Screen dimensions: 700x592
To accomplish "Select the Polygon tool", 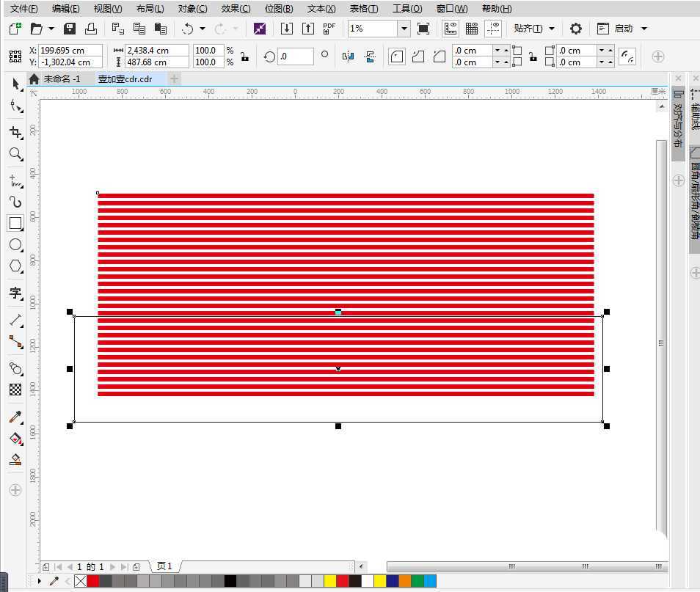I will [15, 266].
